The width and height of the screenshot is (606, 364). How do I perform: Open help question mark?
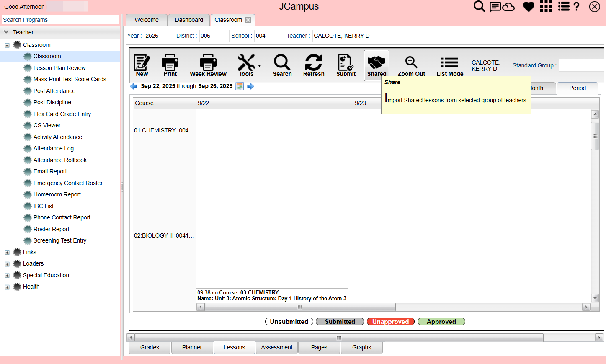click(x=576, y=6)
